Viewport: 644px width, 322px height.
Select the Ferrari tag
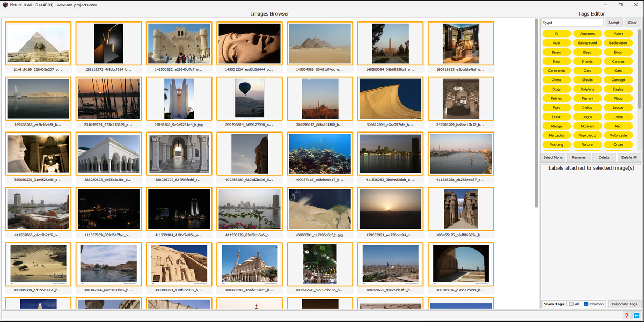point(588,98)
